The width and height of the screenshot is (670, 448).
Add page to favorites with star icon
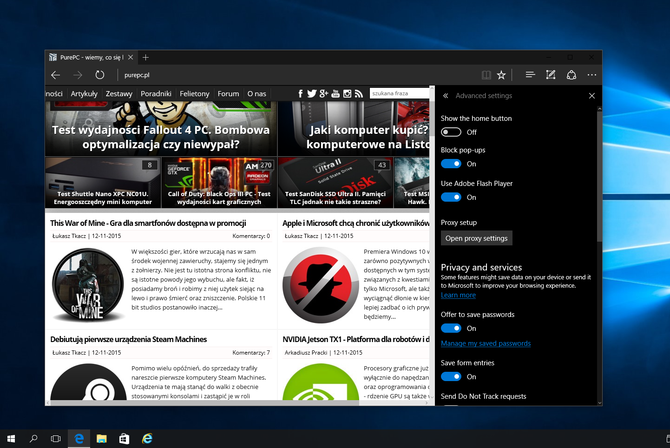pos(502,75)
